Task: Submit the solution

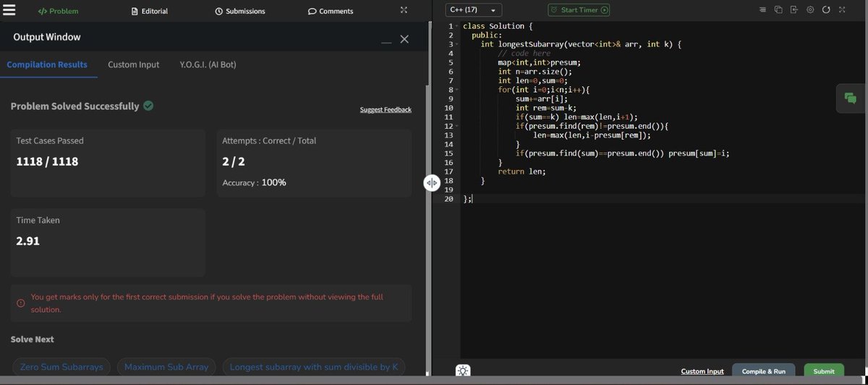Action: point(824,371)
